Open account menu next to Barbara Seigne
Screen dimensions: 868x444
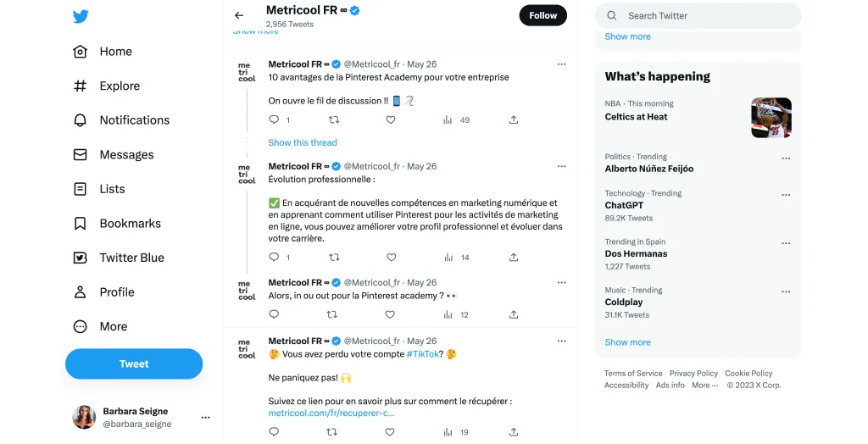point(205,418)
